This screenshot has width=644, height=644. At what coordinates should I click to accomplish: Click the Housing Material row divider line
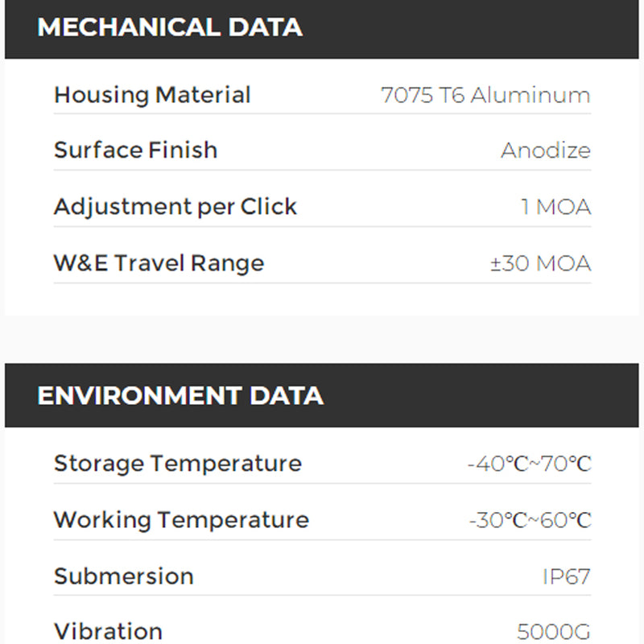pyautogui.click(x=322, y=114)
